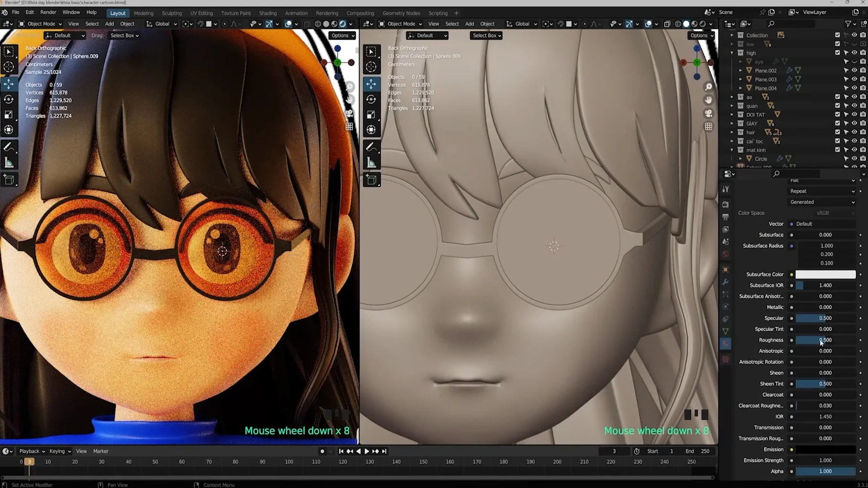The width and height of the screenshot is (868, 488).
Task: Switch orthographic/perspective grid icon in right viewport
Action: click(708, 127)
